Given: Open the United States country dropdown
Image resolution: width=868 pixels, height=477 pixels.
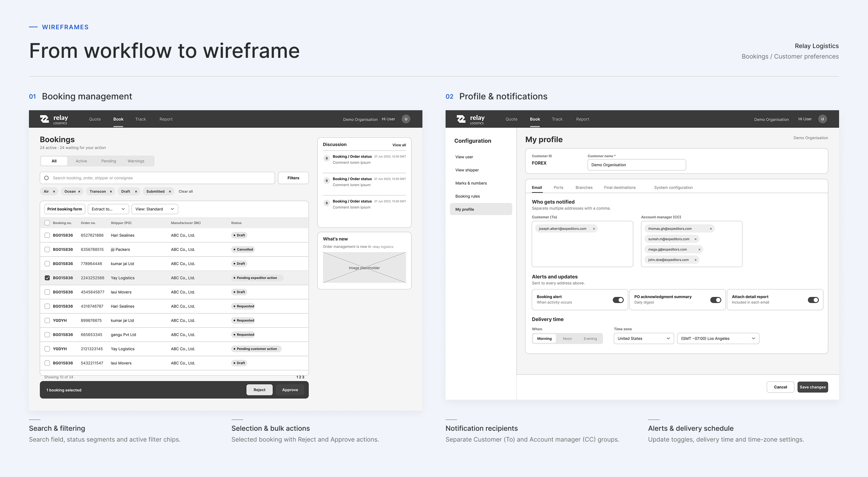Looking at the screenshot, I should point(644,339).
